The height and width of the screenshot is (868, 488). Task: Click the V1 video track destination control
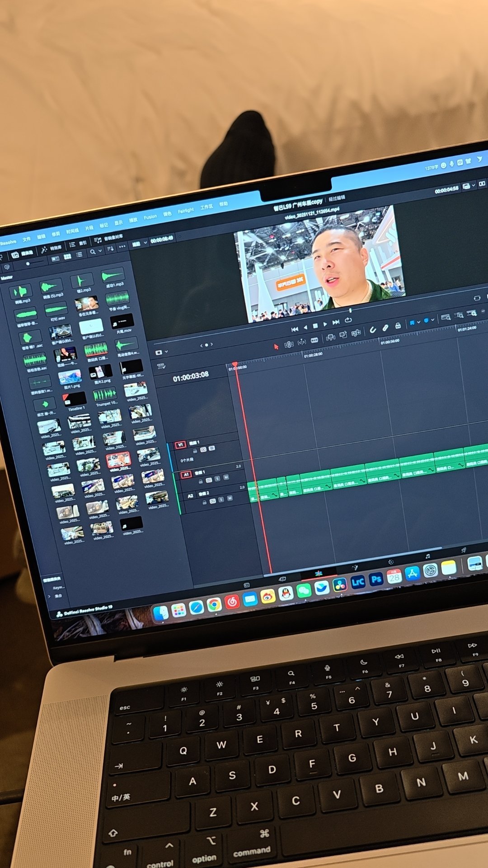180,445
